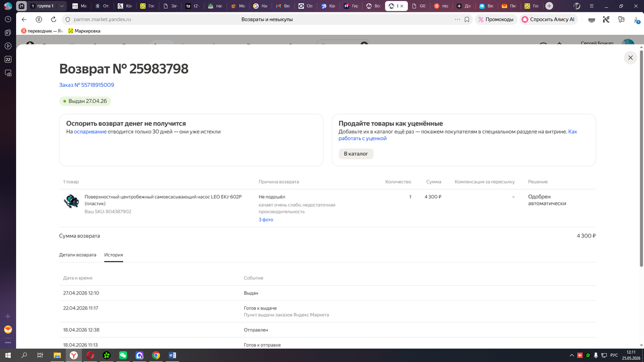Viewport: 644px width, 362px height.
Task: Open File Explorer from taskbar
Action: click(57, 355)
